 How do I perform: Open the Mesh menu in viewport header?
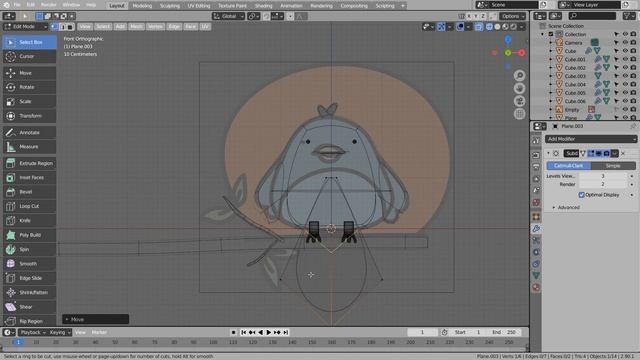[x=136, y=27]
